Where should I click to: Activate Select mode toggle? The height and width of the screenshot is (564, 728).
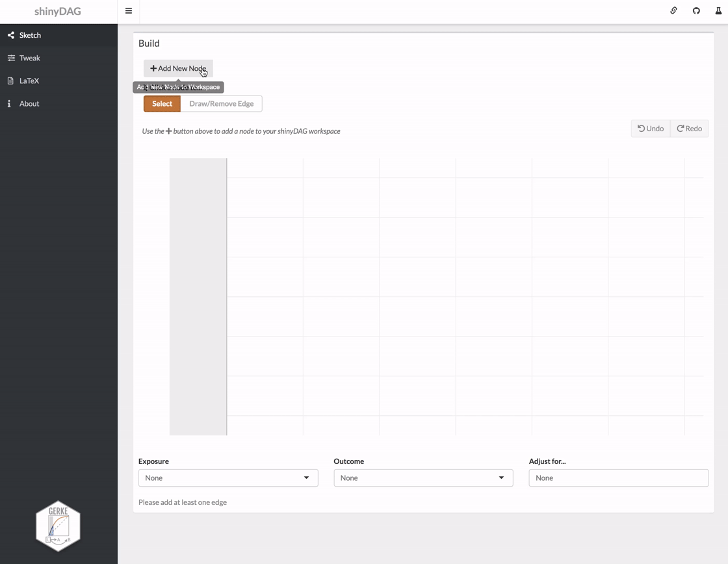click(162, 103)
